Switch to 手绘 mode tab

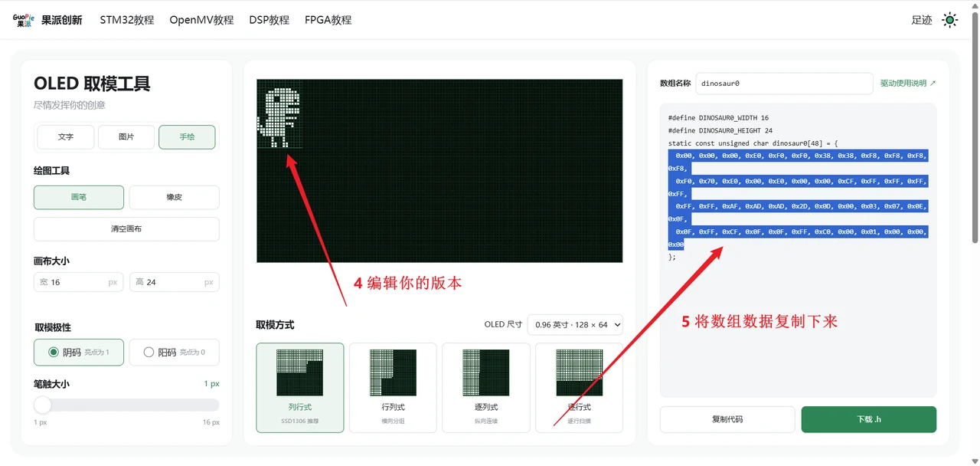[x=187, y=136]
